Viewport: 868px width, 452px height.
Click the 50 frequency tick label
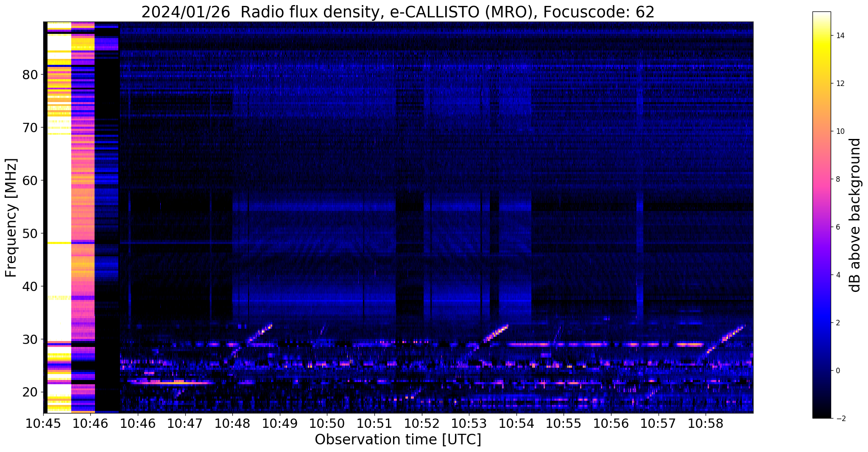30,234
